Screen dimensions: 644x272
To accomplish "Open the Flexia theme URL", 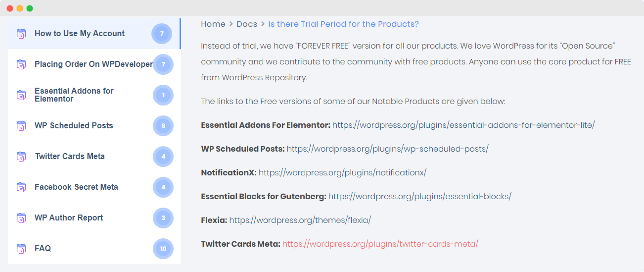I will (x=300, y=220).
